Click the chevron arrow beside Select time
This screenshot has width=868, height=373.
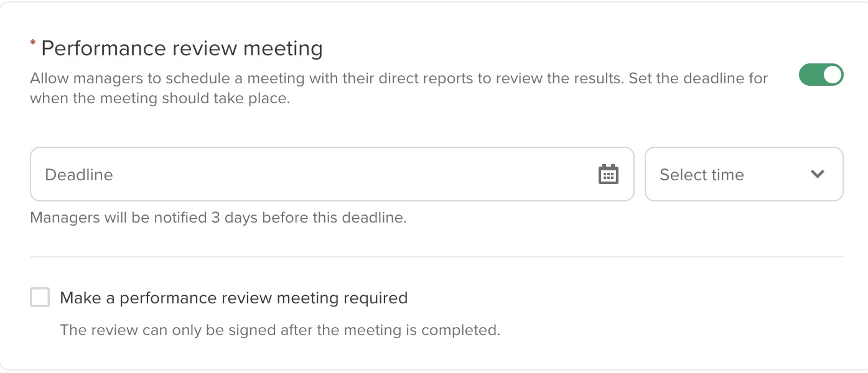click(818, 175)
